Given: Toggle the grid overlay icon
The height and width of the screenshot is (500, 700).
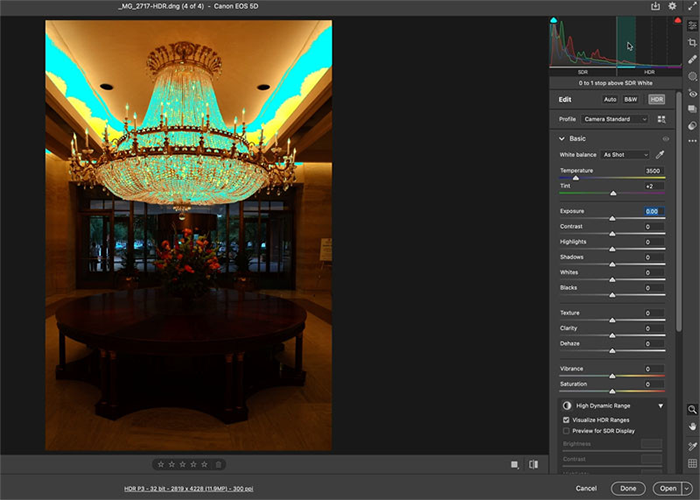Looking at the screenshot, I should [693, 464].
